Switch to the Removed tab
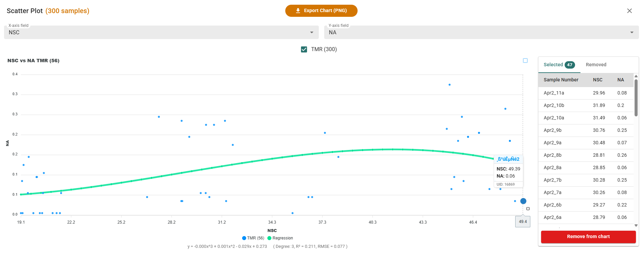 (596, 65)
